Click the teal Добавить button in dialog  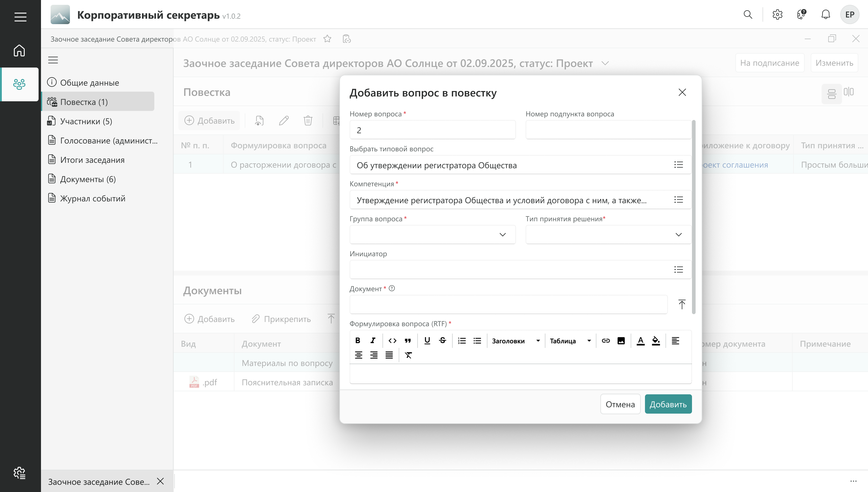tap(668, 404)
